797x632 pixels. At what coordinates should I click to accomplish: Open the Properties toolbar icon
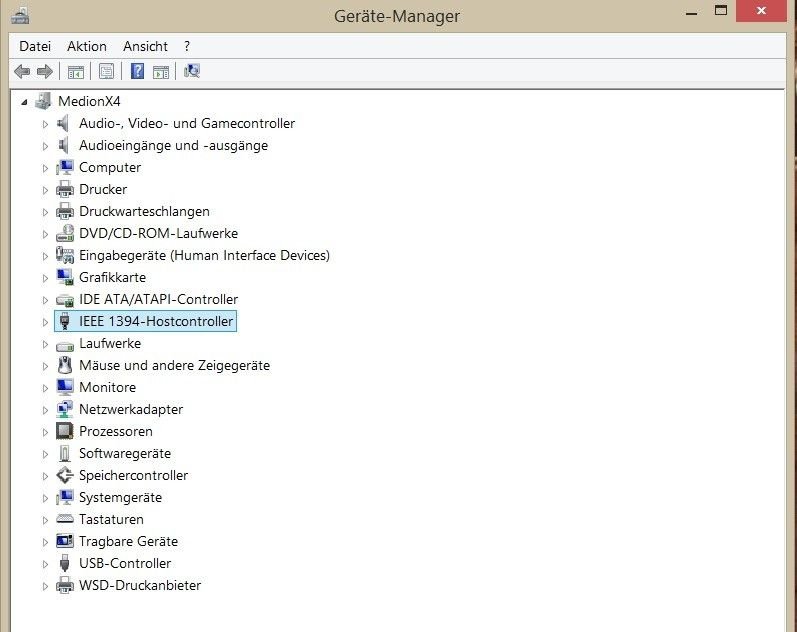106,72
